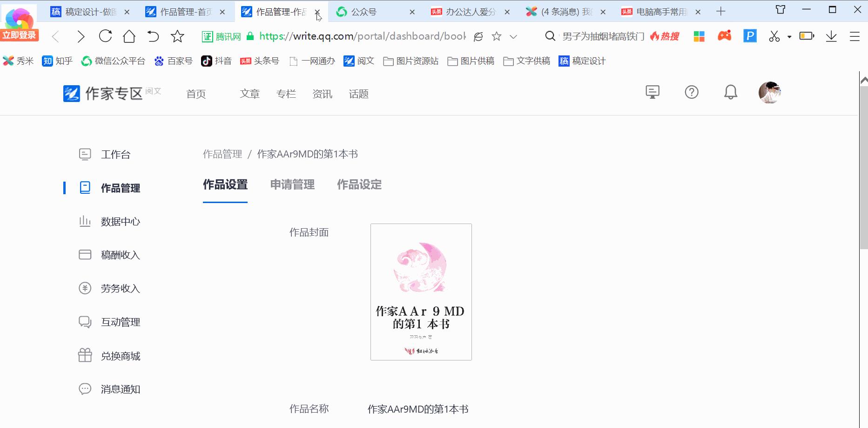868x428 pixels.
Task: Switch to the 申请管理 tab
Action: pyautogui.click(x=291, y=184)
